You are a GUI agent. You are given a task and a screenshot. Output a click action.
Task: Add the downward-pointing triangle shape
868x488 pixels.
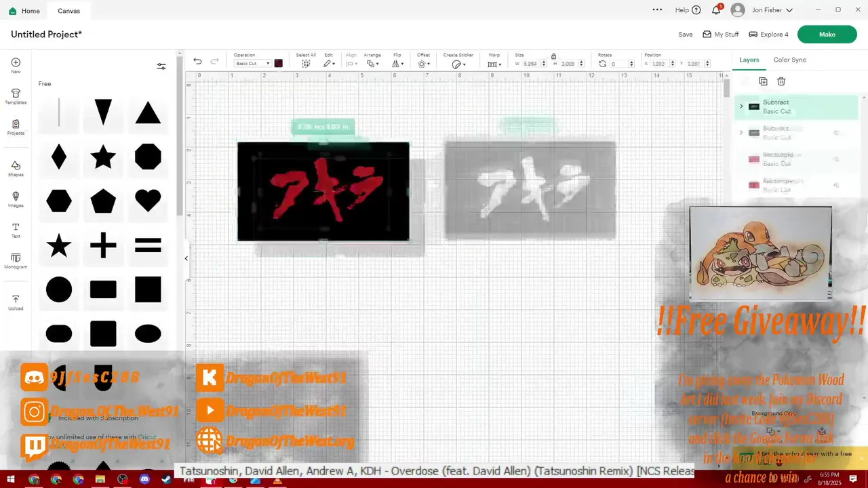tap(103, 113)
